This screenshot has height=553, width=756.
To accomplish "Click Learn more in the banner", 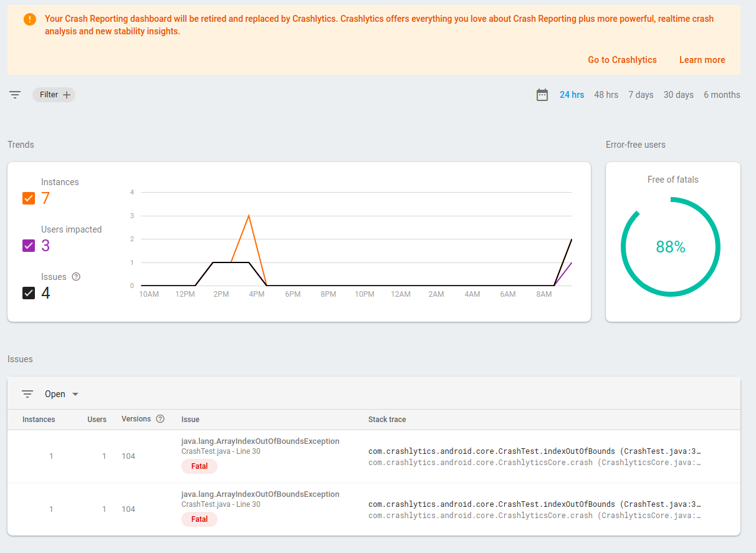I will click(702, 60).
